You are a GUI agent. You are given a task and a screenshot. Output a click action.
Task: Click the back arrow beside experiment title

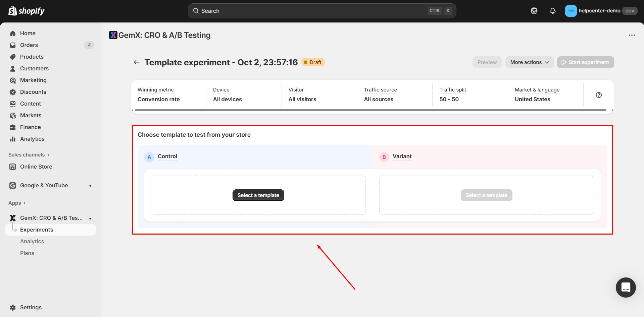(137, 62)
